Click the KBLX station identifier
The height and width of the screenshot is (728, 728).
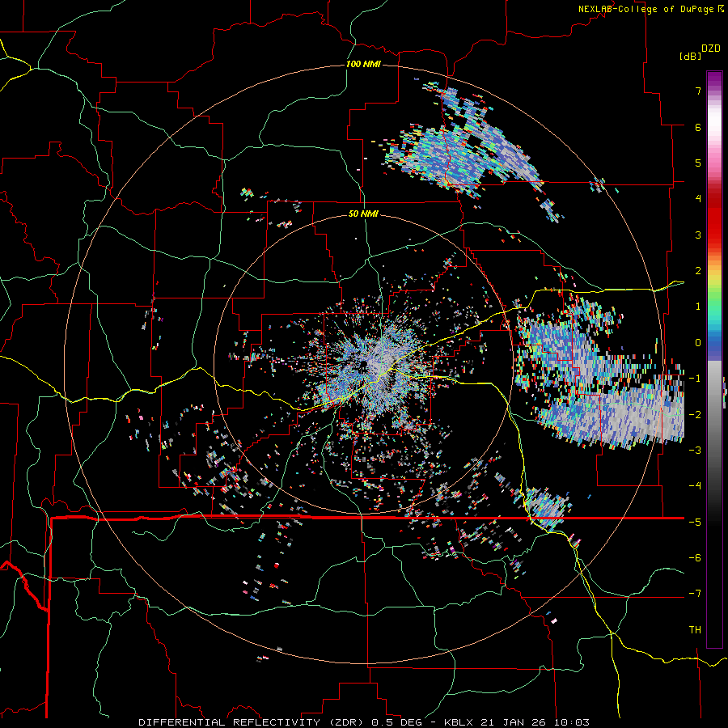point(459,722)
